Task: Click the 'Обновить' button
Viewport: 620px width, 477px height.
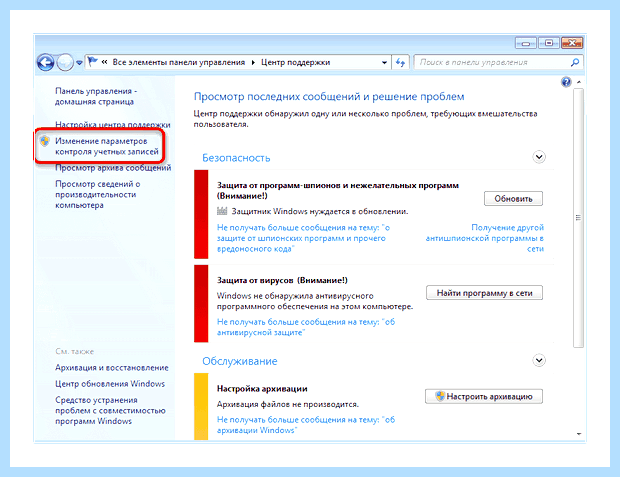Action: pos(513,199)
